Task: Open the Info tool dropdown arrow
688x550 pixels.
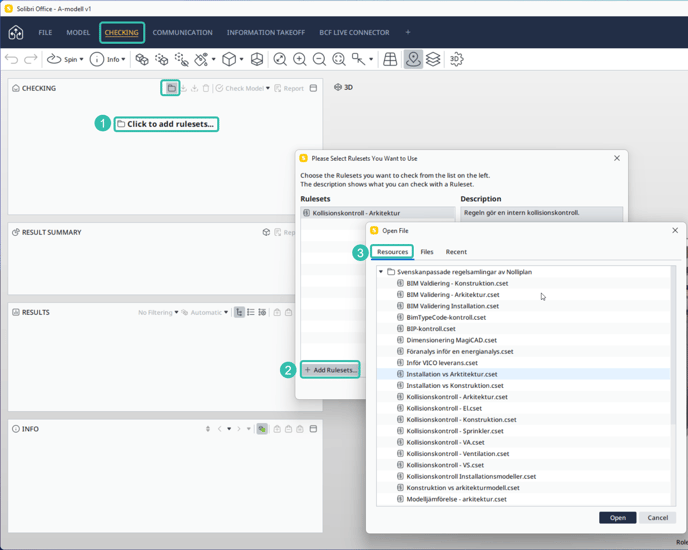Action: (x=123, y=59)
